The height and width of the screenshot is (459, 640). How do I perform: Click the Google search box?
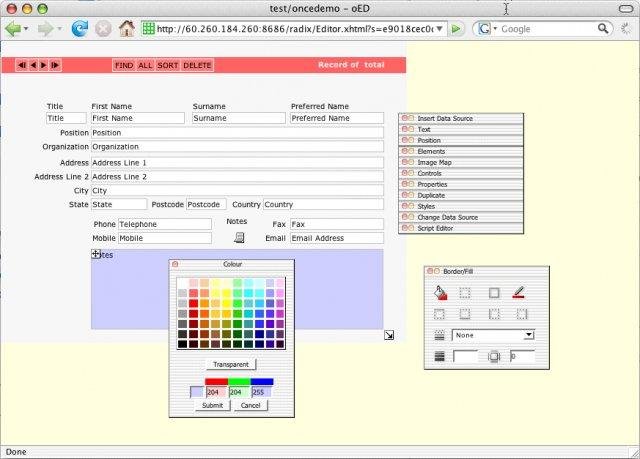[x=547, y=29]
